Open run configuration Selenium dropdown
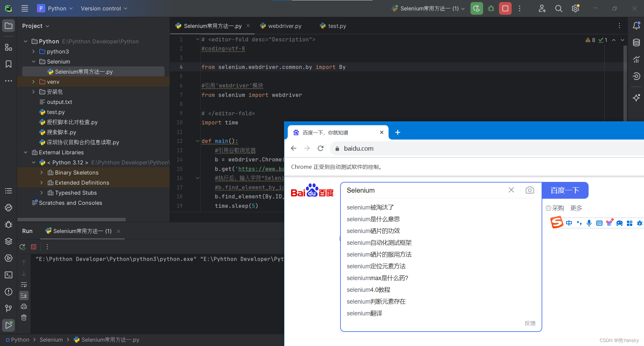The width and height of the screenshot is (644, 346). [428, 8]
